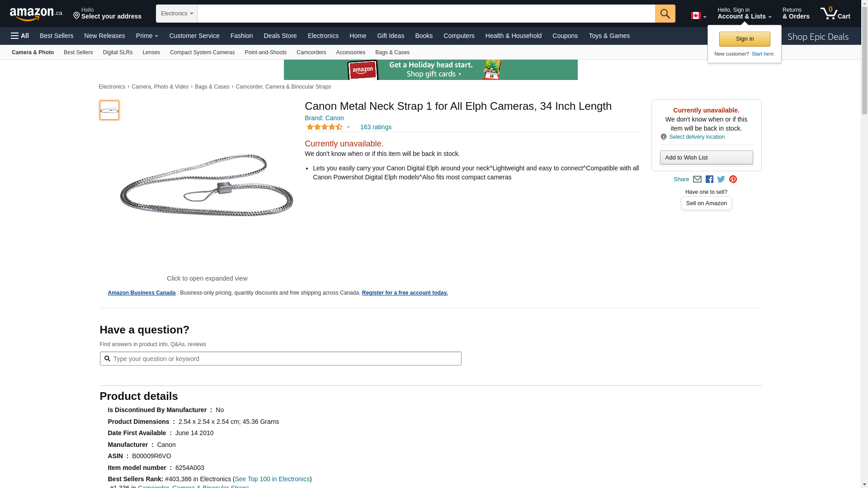This screenshot has height=488, width=868.
Task: Click Add to Wish List button
Action: coord(706,157)
